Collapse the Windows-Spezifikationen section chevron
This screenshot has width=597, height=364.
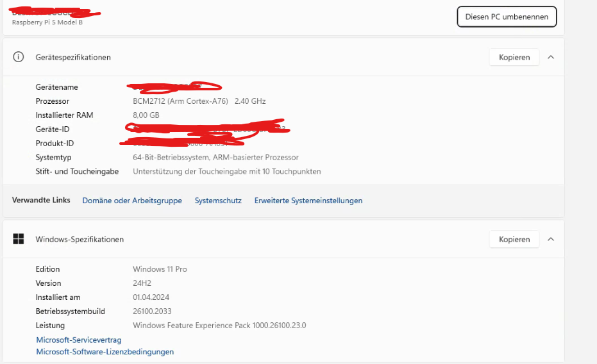click(551, 239)
